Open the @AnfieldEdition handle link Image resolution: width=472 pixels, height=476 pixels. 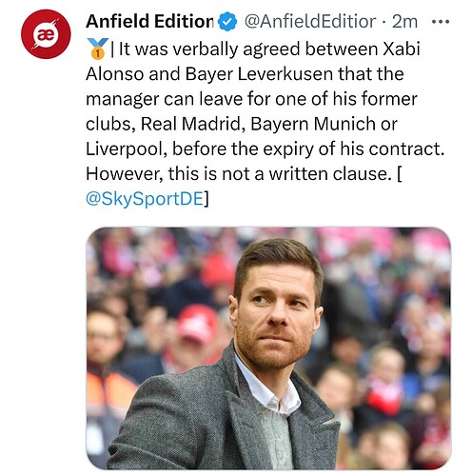pyautogui.click(x=310, y=22)
